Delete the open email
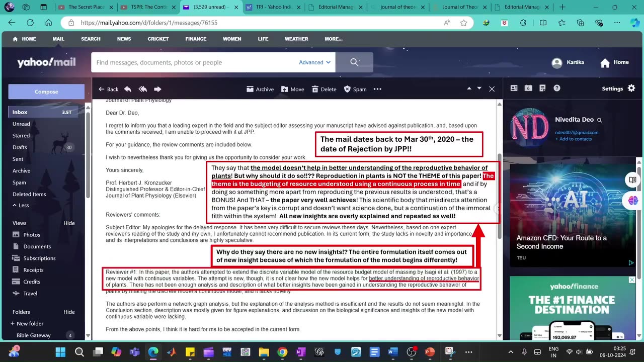Screen dimensions: 644x362 tap(324, 89)
